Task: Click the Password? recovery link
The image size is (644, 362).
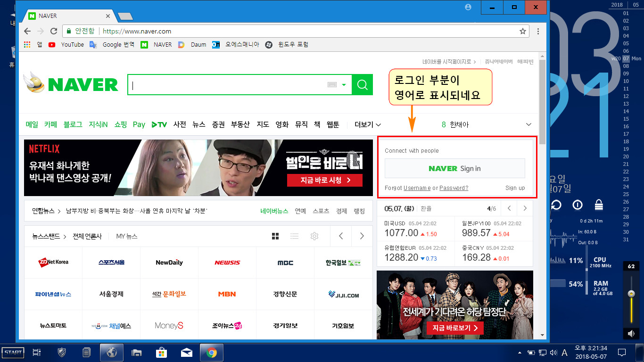Action: pyautogui.click(x=454, y=188)
